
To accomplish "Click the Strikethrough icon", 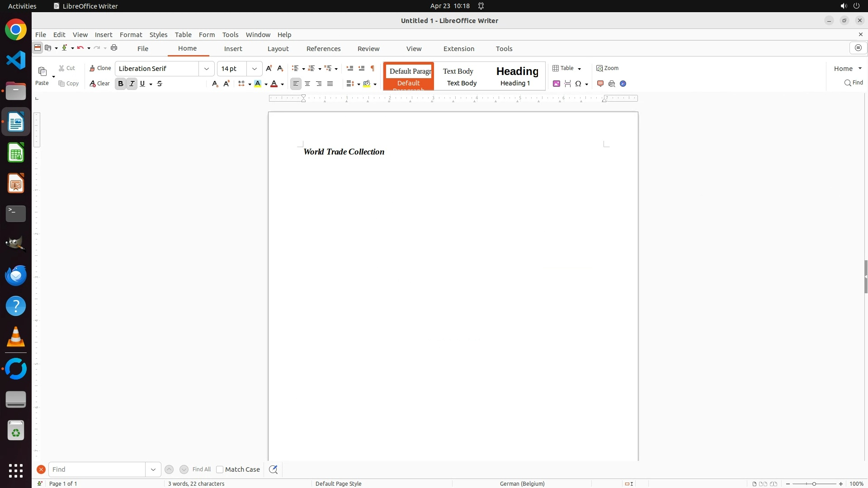I will click(160, 84).
